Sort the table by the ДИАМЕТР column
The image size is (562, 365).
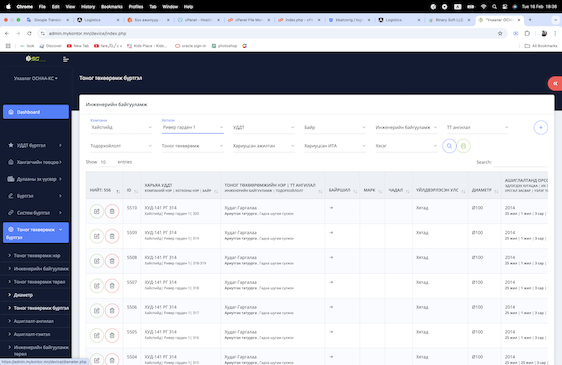485,190
